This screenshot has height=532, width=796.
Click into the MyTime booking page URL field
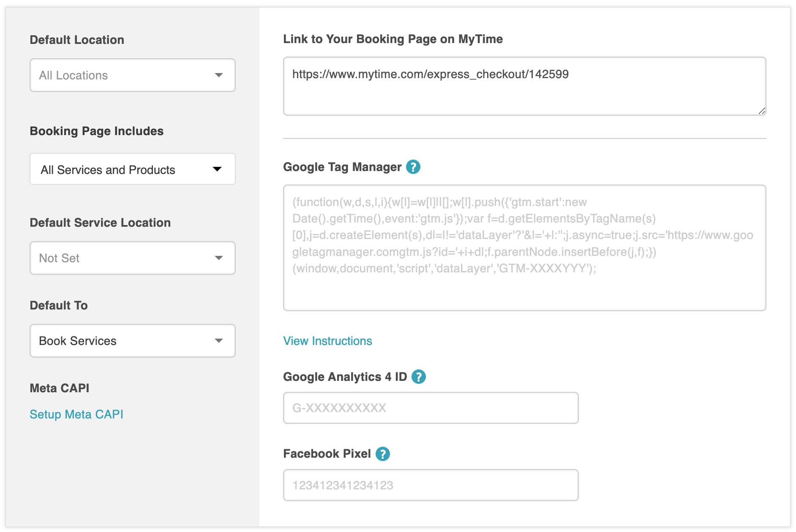tap(524, 86)
